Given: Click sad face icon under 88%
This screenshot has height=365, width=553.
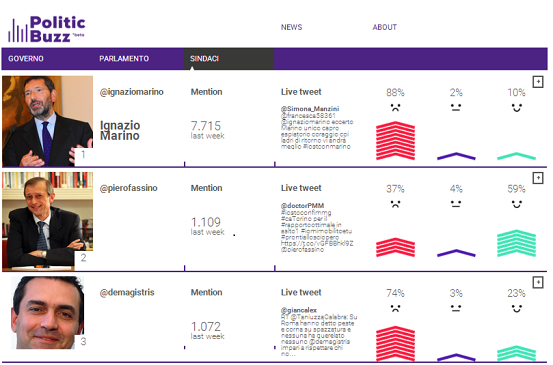Looking at the screenshot, I should pos(395,107).
